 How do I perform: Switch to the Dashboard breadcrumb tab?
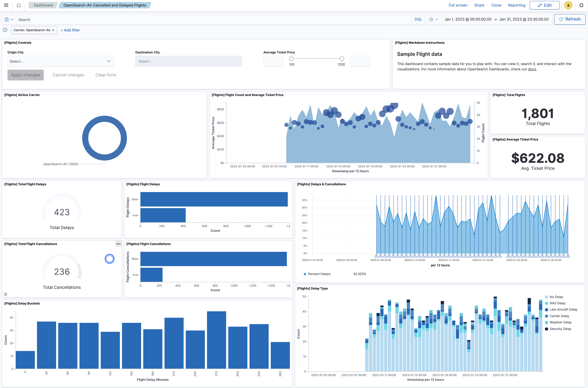coord(43,5)
